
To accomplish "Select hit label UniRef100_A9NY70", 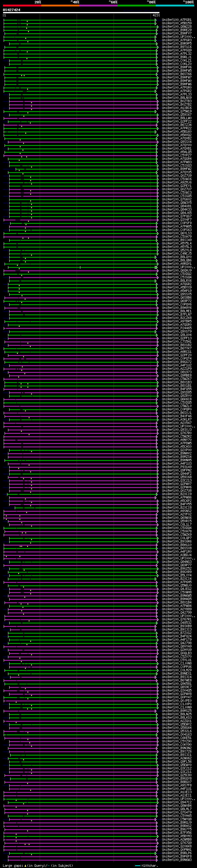I will coord(177,440).
